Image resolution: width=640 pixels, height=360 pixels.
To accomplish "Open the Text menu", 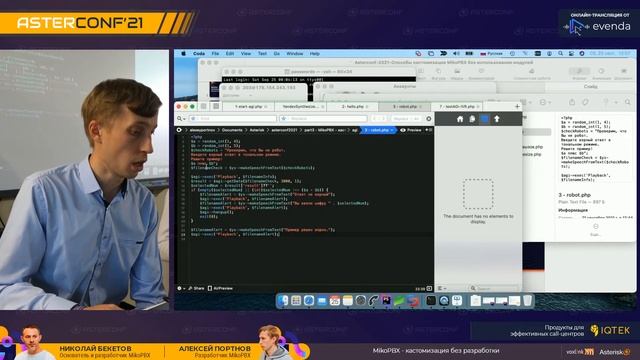I will (x=262, y=53).
